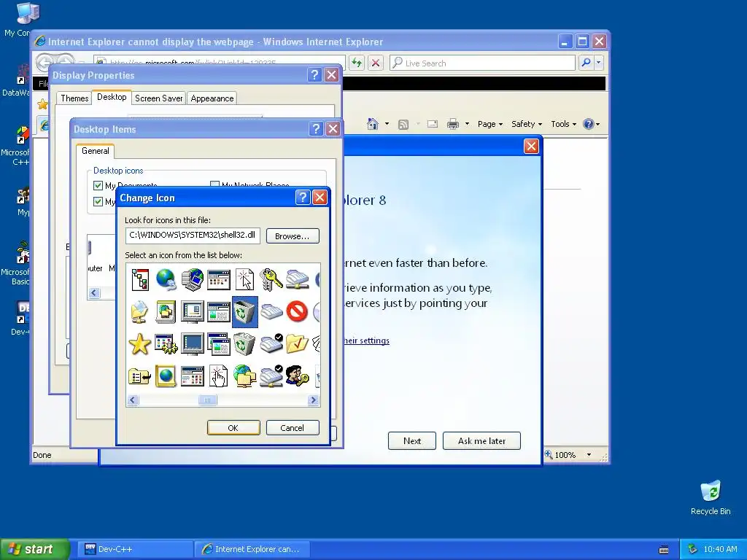Switch to the Appearance tab
Viewport: 747px width, 560px height.
pyautogui.click(x=212, y=98)
